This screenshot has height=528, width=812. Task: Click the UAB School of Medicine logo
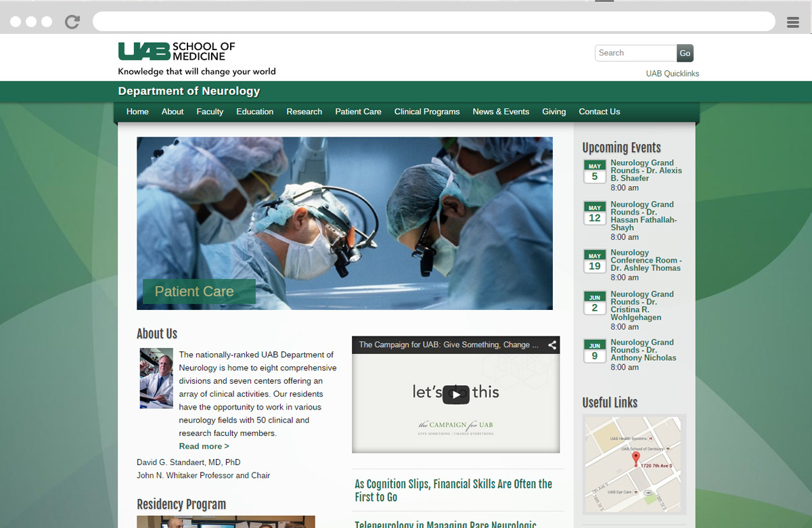tap(177, 51)
